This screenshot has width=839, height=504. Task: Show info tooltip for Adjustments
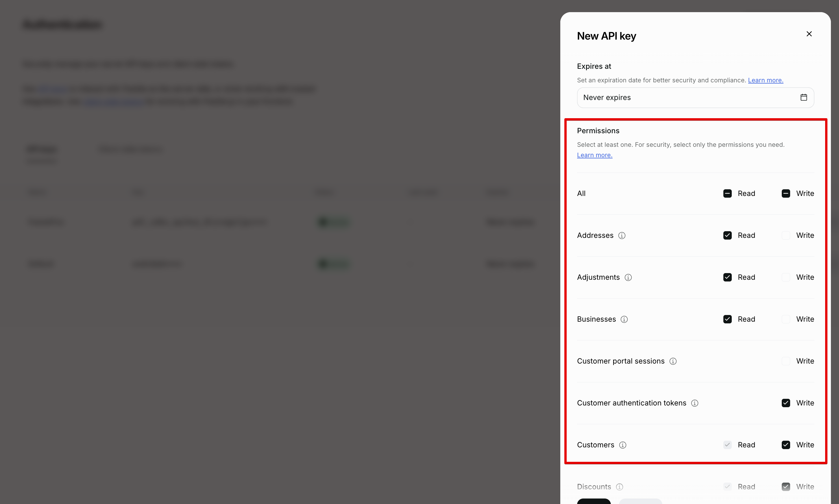628,277
